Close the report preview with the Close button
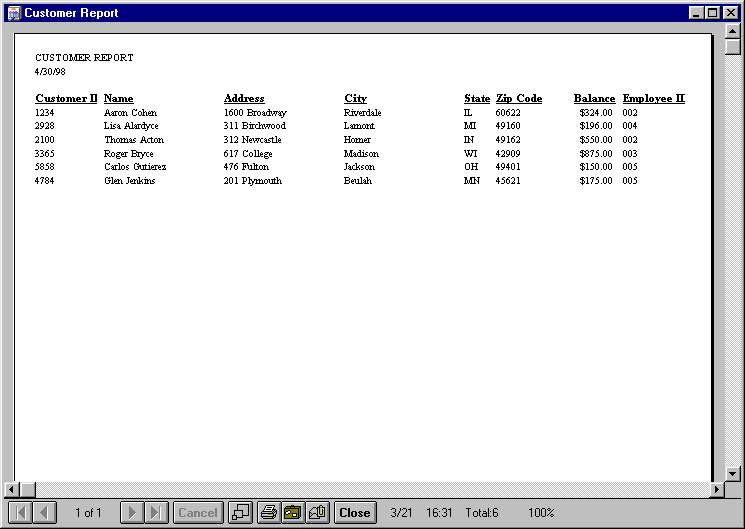Screen dimensions: 745x529 point(355,513)
